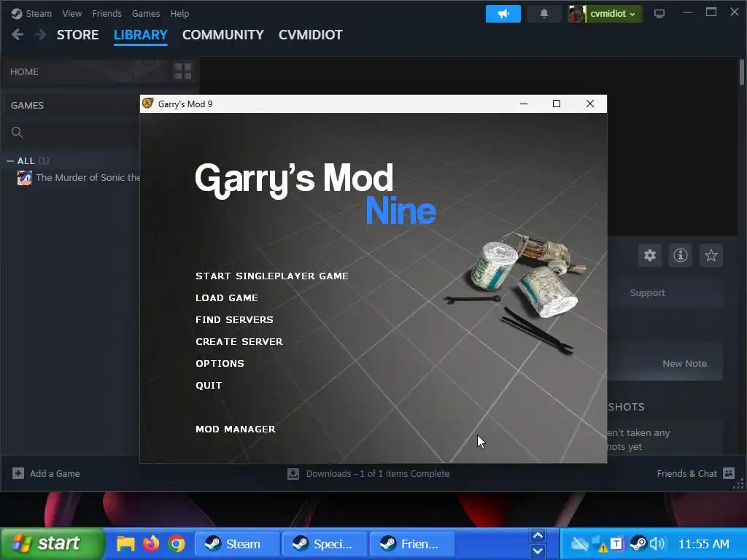This screenshot has width=747, height=560.
Task: Click LOAD GAME in Garry's Mod menu
Action: (x=227, y=298)
